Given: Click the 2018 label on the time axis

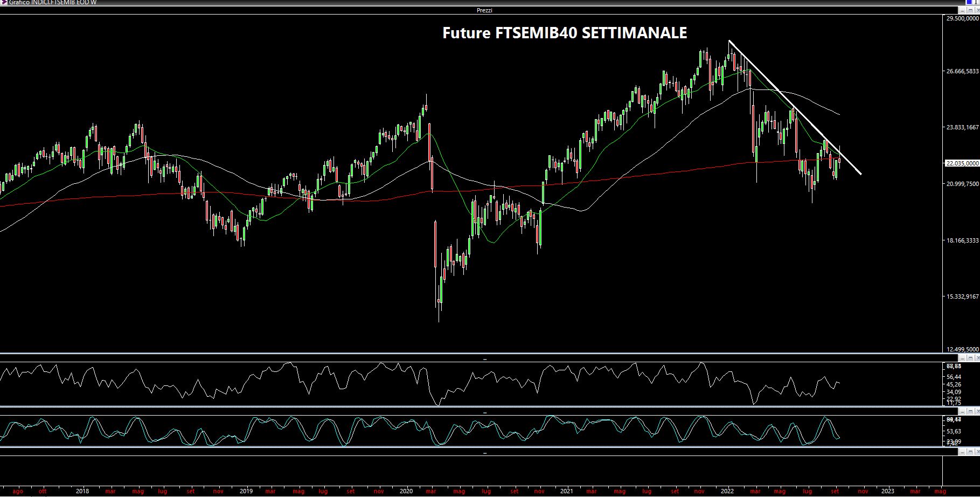Looking at the screenshot, I should [x=82, y=491].
